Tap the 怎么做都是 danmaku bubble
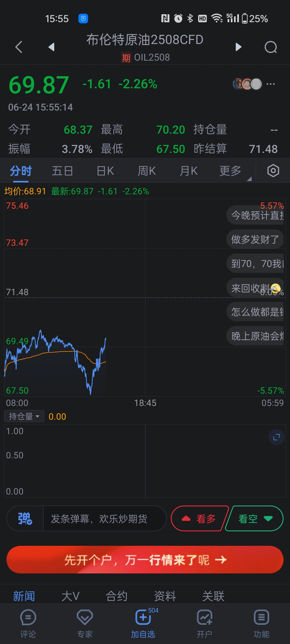This screenshot has height=644, width=290. coord(255,312)
